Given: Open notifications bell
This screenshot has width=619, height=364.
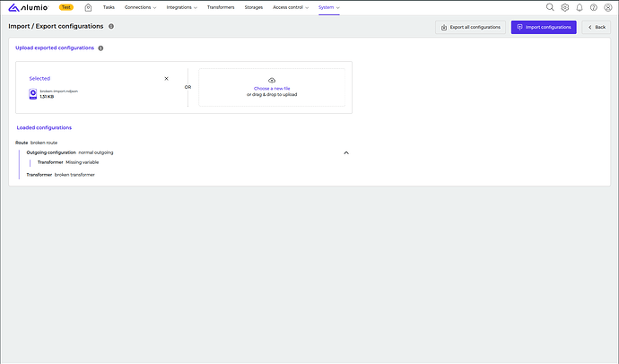Looking at the screenshot, I should pos(579,7).
